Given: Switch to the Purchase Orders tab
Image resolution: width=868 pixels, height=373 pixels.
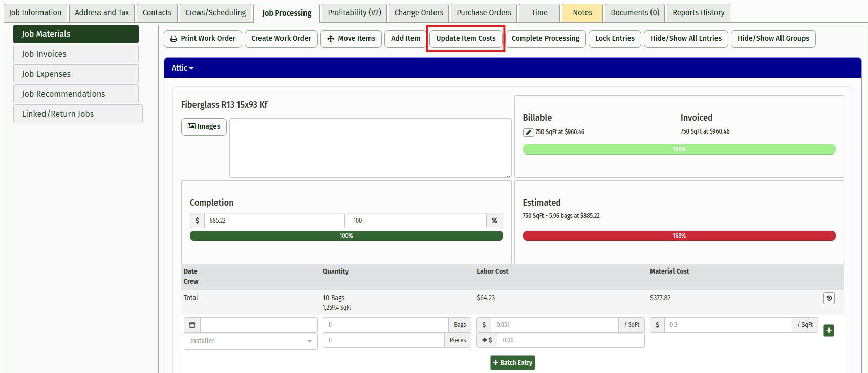Looking at the screenshot, I should pos(484,13).
